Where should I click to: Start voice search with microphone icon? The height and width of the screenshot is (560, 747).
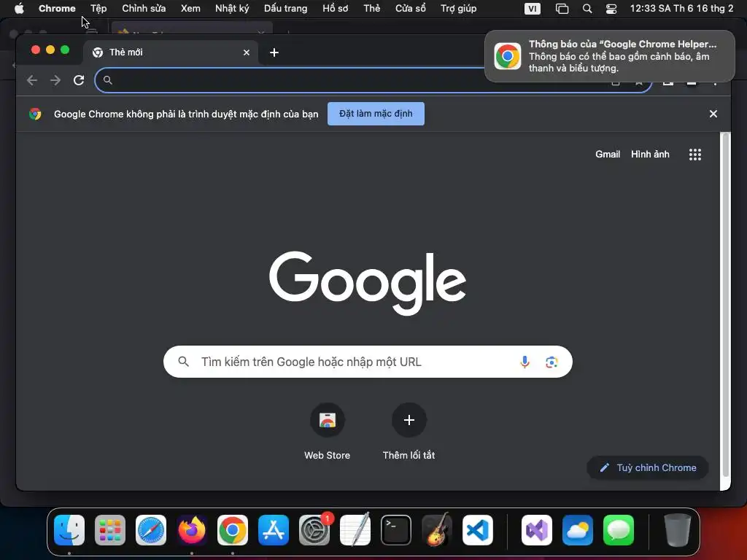[x=525, y=362]
